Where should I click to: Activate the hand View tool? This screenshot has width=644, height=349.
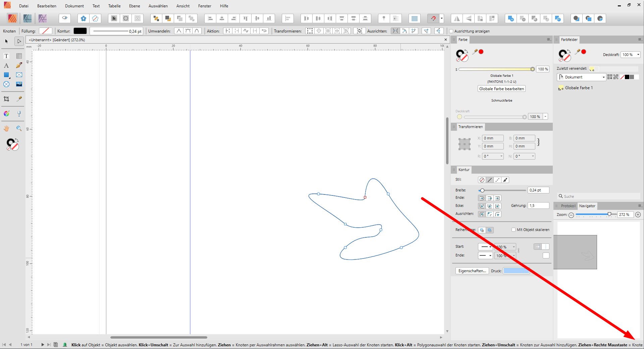6,128
